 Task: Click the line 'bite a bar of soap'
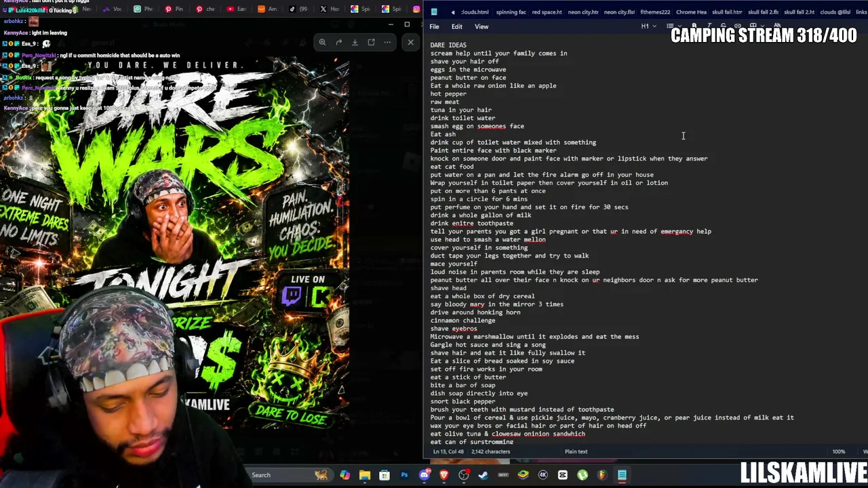coord(462,386)
